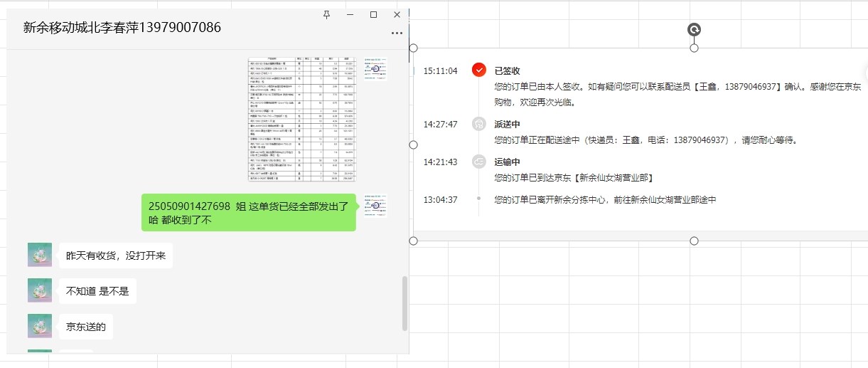
Task: Click the 已签收 status heading
Action: coord(508,71)
